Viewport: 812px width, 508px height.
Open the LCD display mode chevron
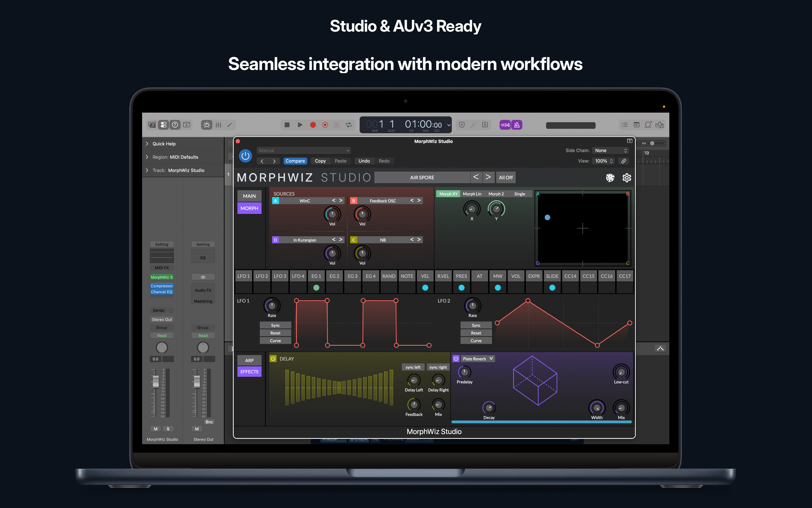pos(449,125)
